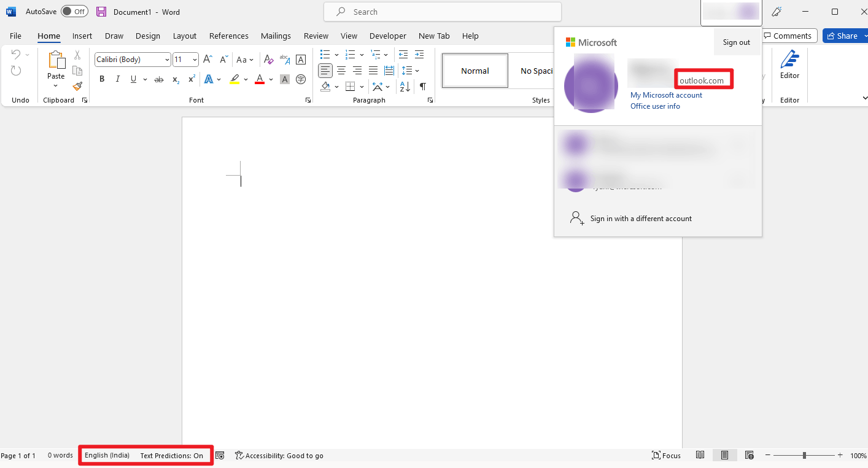Viewport: 868px width, 468px height.
Task: Go to the Review tab
Action: [316, 36]
